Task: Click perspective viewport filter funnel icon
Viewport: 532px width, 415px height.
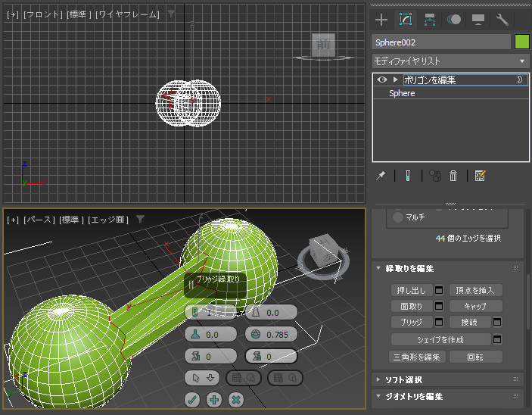Action: tap(140, 220)
